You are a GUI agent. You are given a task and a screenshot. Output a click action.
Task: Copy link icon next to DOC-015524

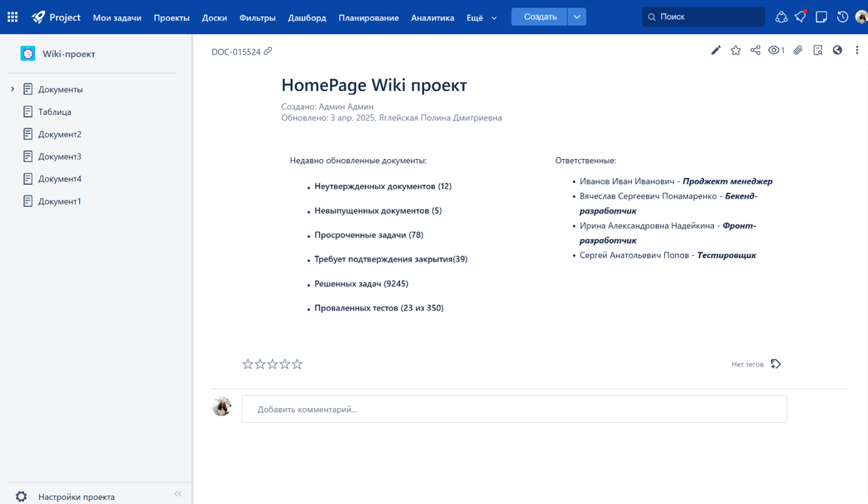[x=268, y=51]
